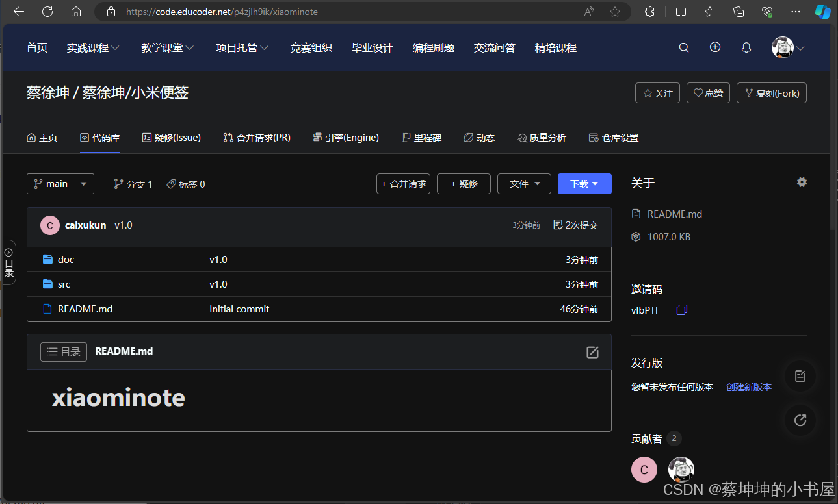Open README.md file in file list
Viewport: 838px width, 504px height.
point(85,309)
